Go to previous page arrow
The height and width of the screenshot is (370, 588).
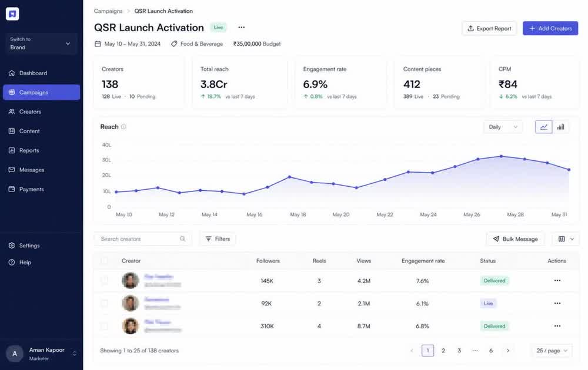412,351
